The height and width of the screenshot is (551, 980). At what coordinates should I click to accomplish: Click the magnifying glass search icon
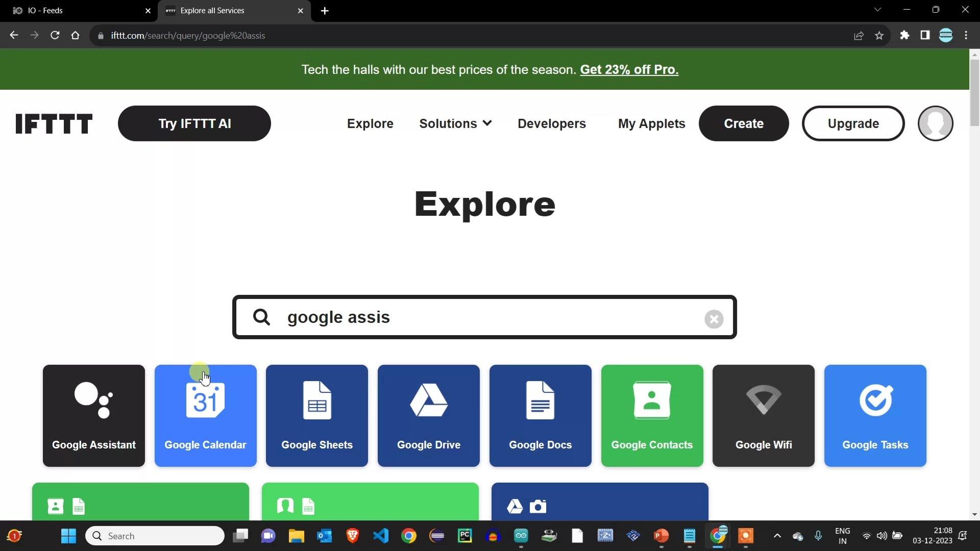(x=261, y=317)
